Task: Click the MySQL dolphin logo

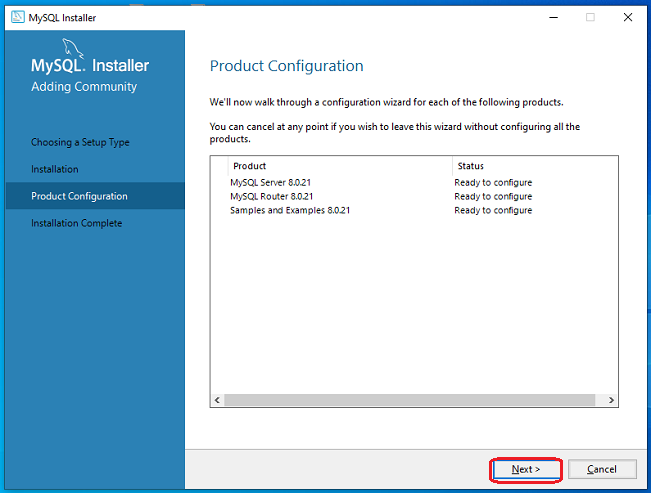Action: coord(74,48)
